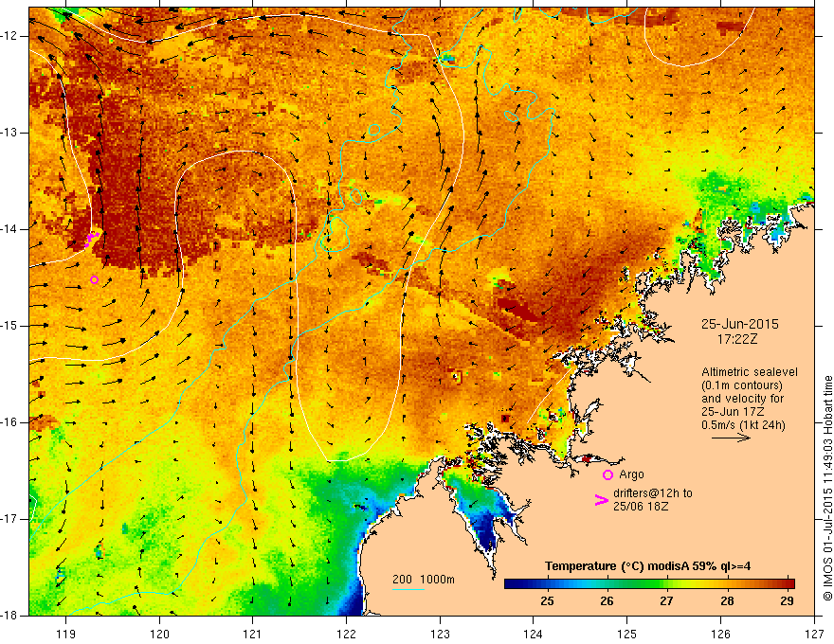Click the longitude axis label '123'

tap(440, 634)
